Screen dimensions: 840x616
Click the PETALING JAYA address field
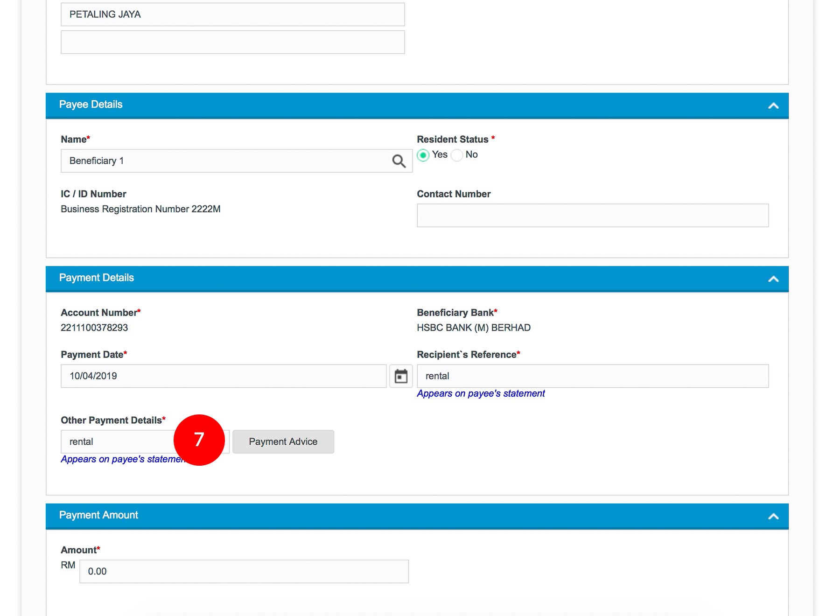tap(232, 14)
